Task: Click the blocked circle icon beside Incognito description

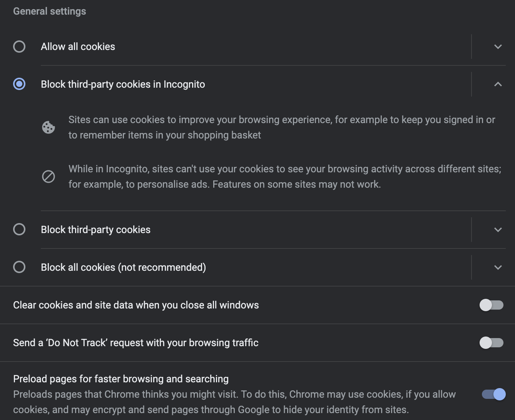Action: 48,177
